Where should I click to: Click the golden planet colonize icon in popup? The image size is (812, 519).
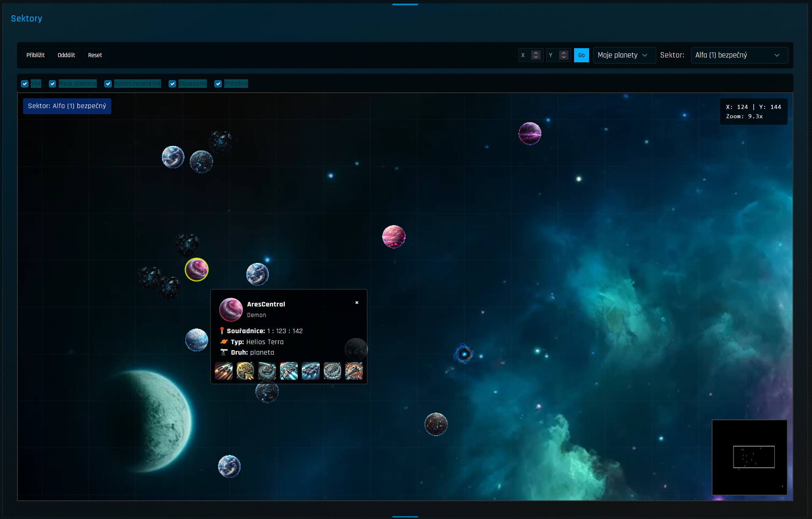(245, 371)
